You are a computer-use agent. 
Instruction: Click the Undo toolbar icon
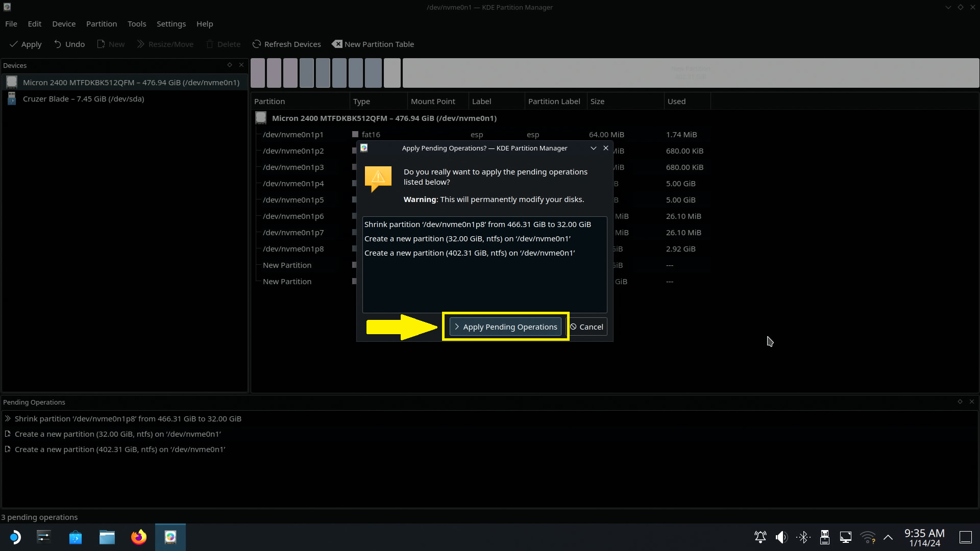(x=58, y=44)
